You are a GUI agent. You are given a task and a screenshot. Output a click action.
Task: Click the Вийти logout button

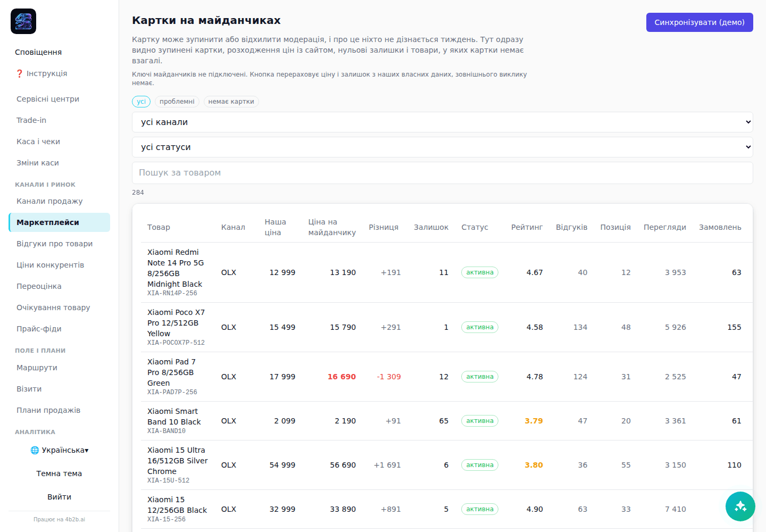(x=59, y=497)
